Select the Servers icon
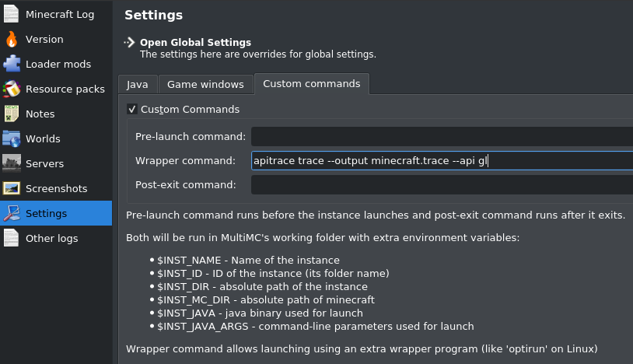Screen dimensions: 633x364 point(12,163)
